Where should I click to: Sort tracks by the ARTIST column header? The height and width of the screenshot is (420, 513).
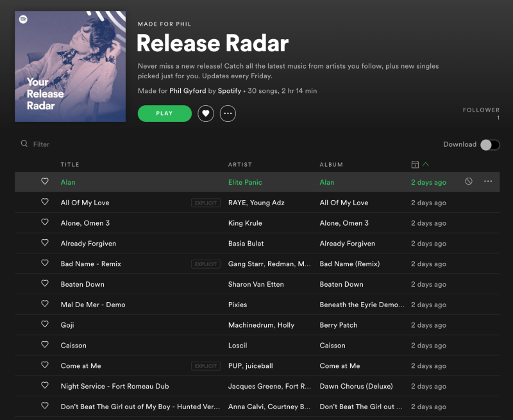click(x=240, y=165)
